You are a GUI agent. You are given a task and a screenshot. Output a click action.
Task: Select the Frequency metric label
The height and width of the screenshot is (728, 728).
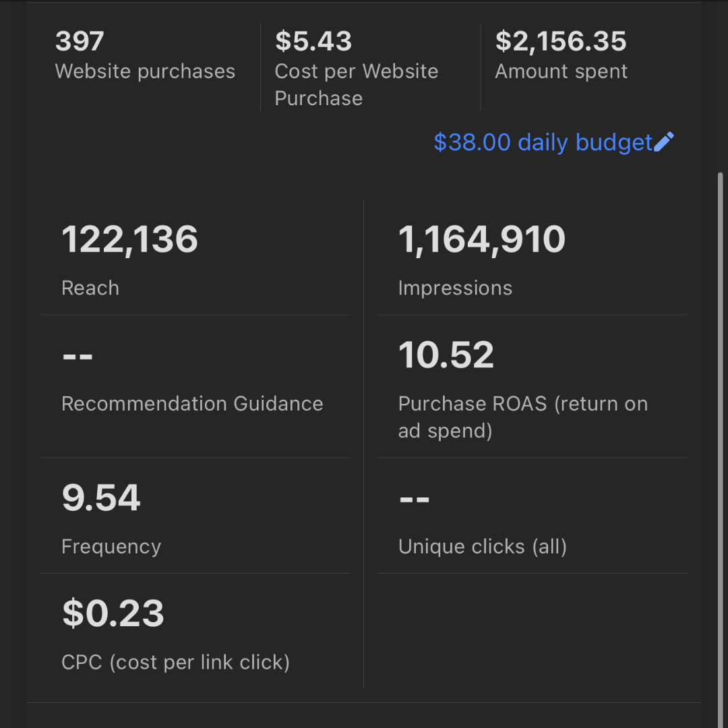click(x=111, y=547)
